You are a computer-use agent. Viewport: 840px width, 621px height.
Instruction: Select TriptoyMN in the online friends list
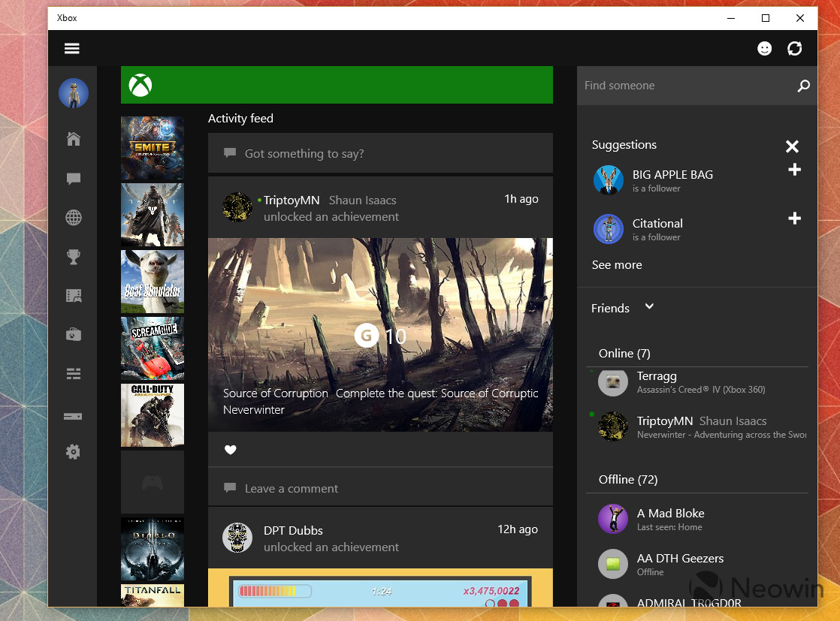coord(697,427)
